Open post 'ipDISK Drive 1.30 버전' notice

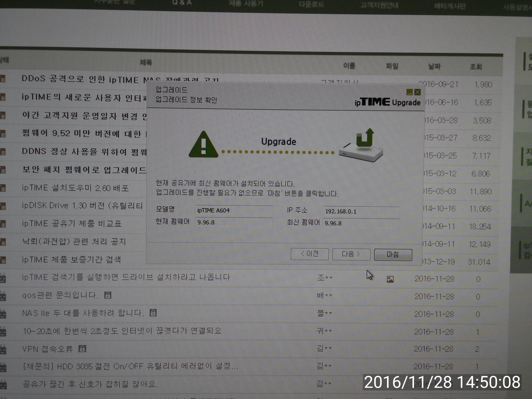coord(82,205)
